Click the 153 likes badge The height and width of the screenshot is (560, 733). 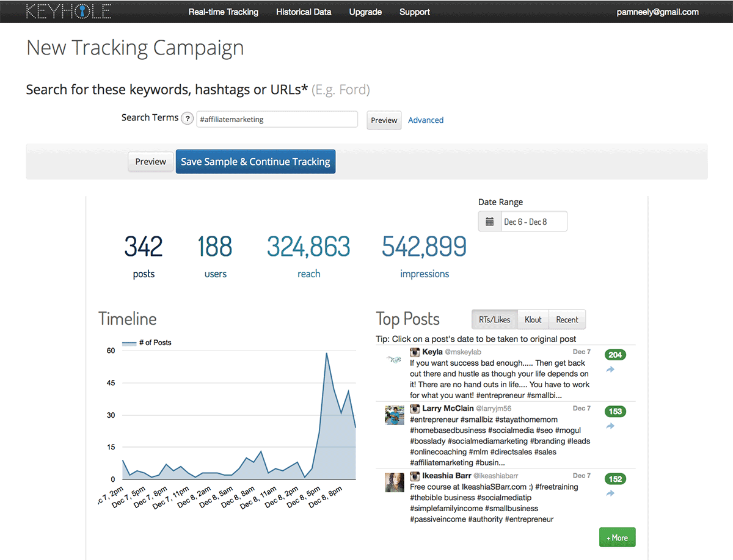pyautogui.click(x=616, y=412)
